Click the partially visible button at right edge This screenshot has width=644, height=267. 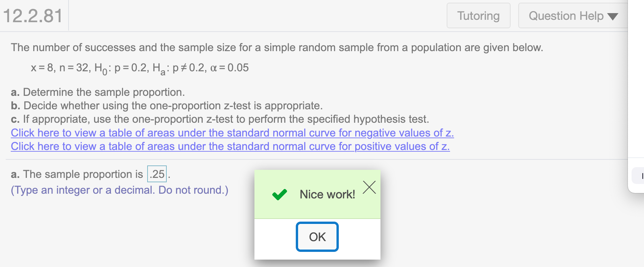click(x=638, y=176)
